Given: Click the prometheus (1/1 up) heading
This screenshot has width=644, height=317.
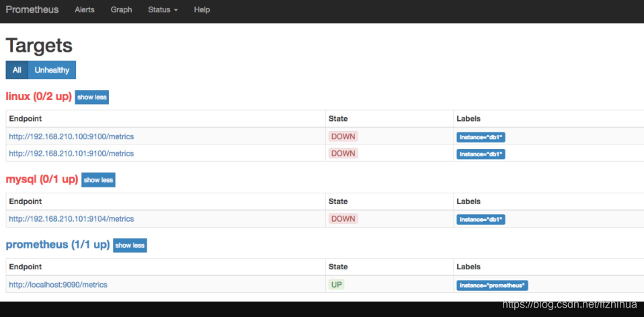Looking at the screenshot, I should pos(58,245).
